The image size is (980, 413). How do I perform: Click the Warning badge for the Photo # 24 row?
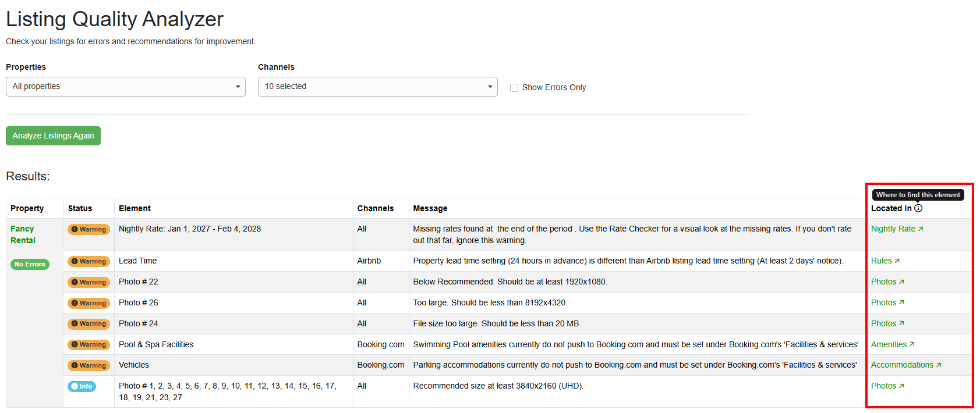89,323
